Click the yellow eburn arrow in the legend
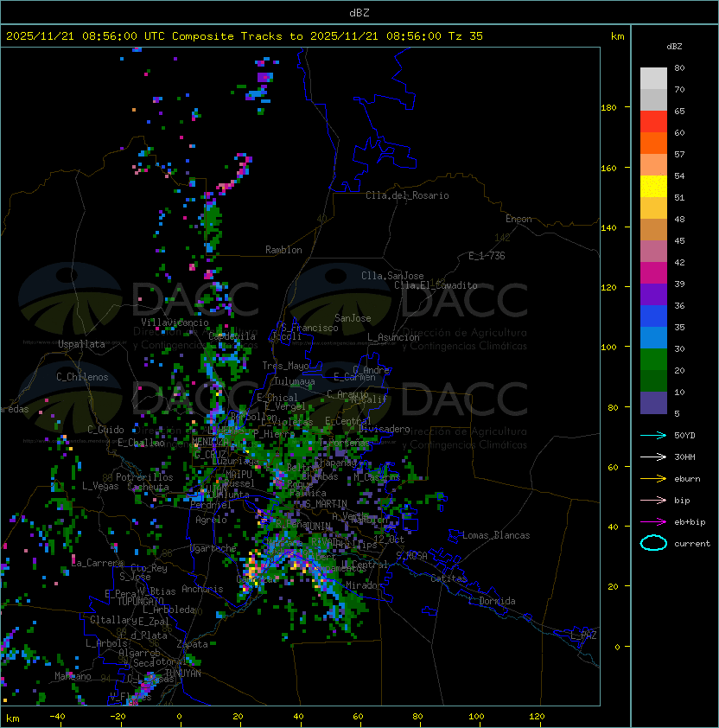The image size is (719, 728). (653, 479)
